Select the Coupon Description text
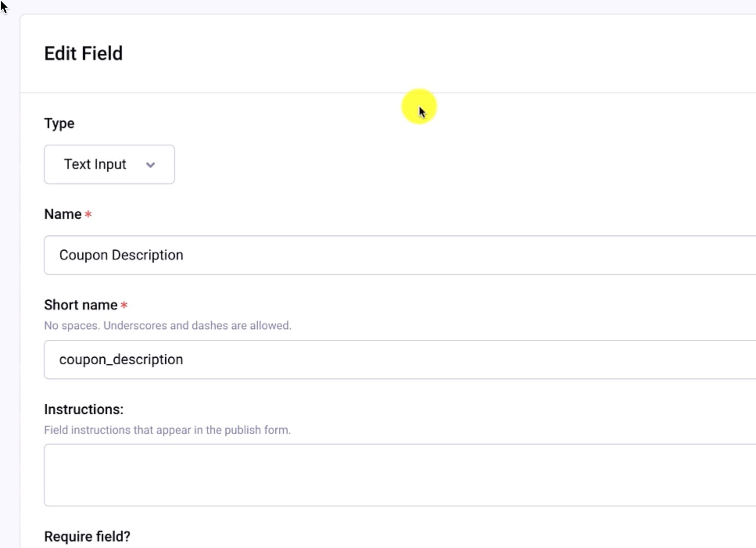756x548 pixels. point(121,255)
